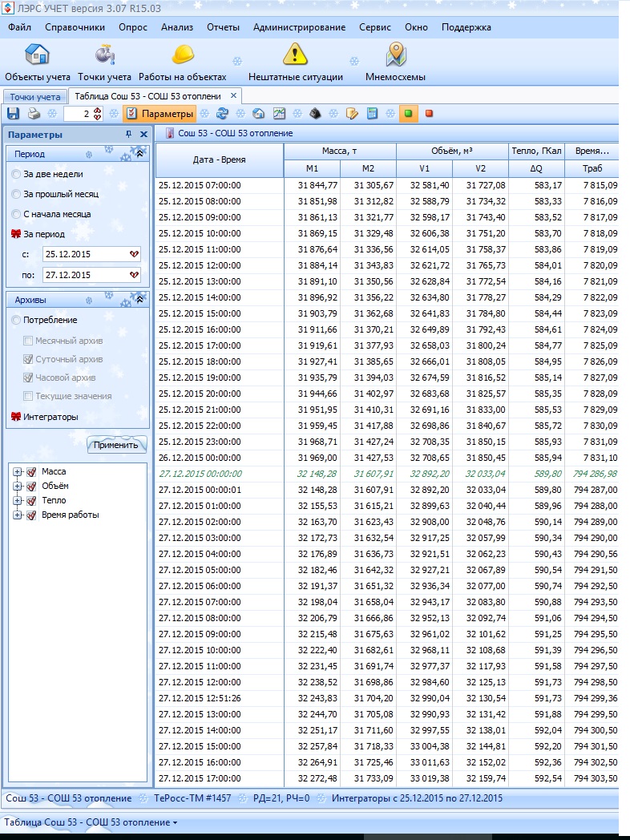Refresh data with the blue arrows icon
The width and height of the screenshot is (630, 840).
point(222,114)
